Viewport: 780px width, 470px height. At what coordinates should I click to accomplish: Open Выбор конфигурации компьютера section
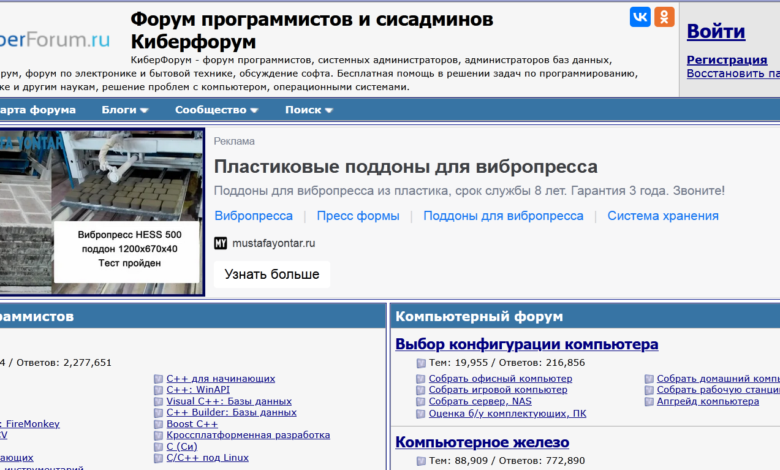(x=527, y=344)
